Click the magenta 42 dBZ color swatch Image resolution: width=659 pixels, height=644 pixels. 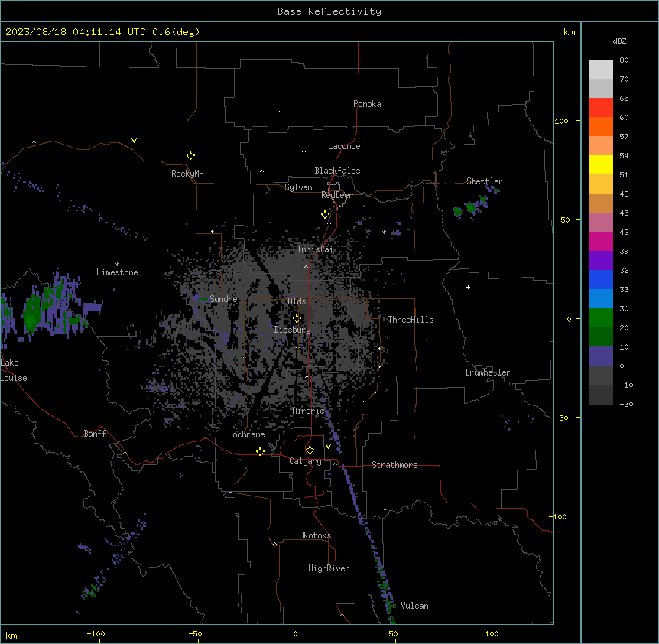point(601,241)
